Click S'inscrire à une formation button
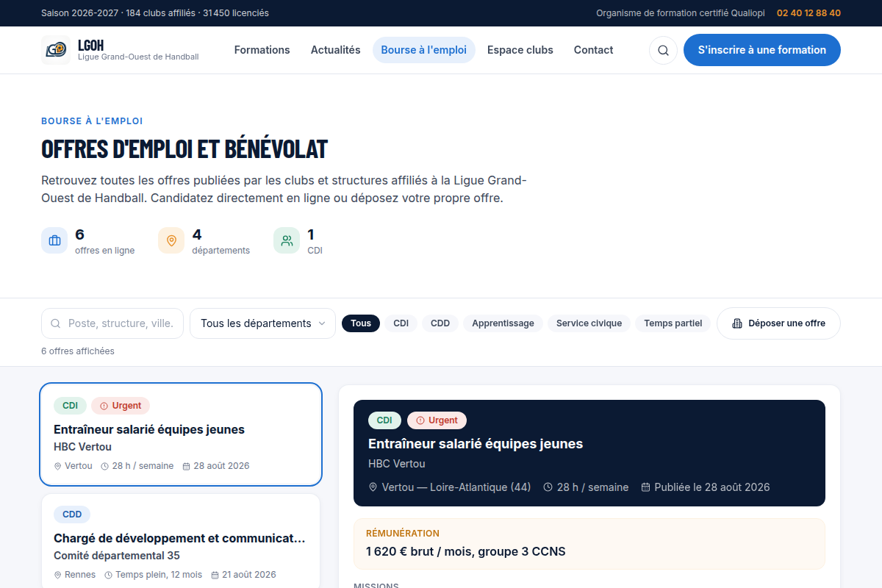 [762, 50]
